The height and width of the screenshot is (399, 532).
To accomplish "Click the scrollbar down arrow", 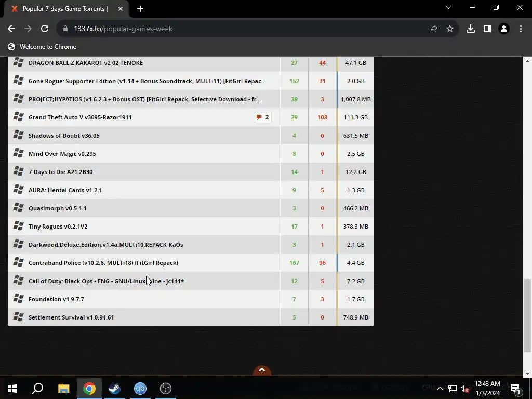I will (x=527, y=374).
